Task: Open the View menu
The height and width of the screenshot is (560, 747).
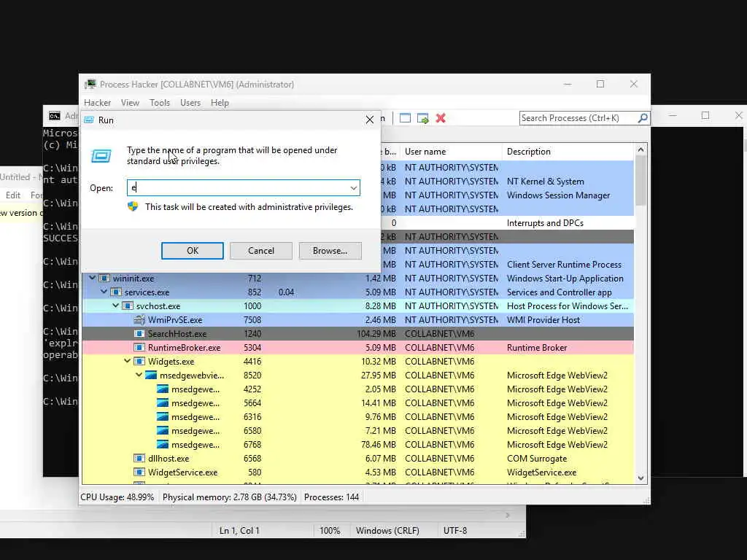Action: [x=130, y=102]
